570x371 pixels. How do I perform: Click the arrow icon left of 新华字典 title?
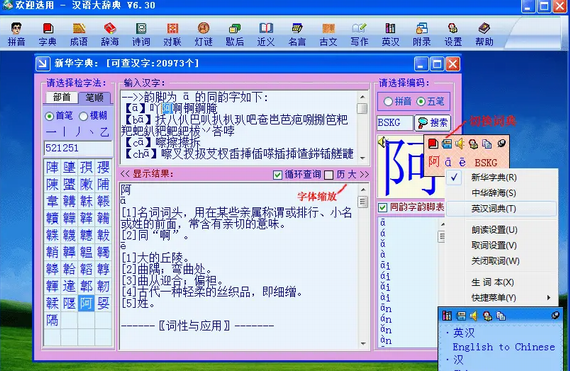[x=43, y=64]
